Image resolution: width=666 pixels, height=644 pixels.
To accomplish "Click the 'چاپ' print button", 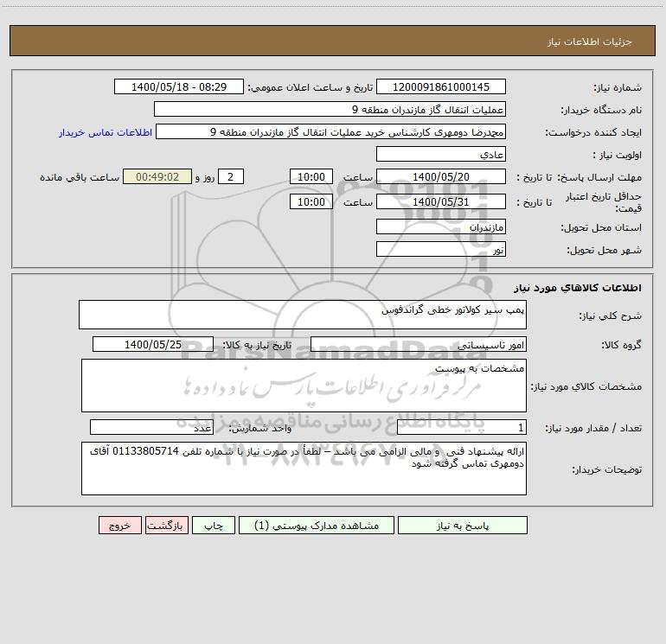I will 214,525.
